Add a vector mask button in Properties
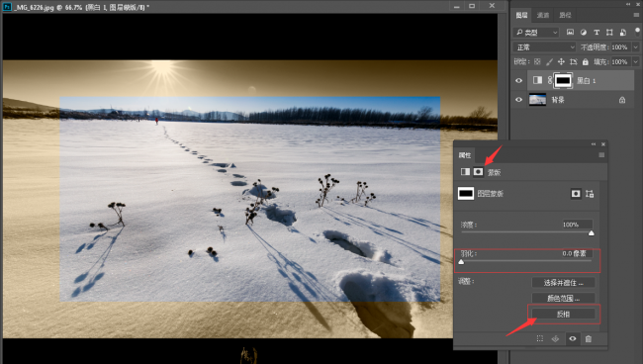643x364 pixels. (590, 194)
